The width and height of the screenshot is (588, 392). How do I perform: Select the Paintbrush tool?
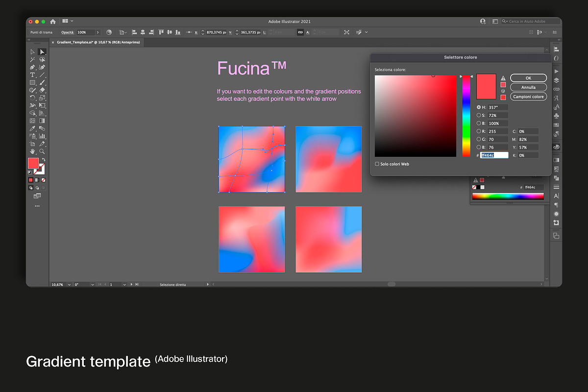coord(42,82)
